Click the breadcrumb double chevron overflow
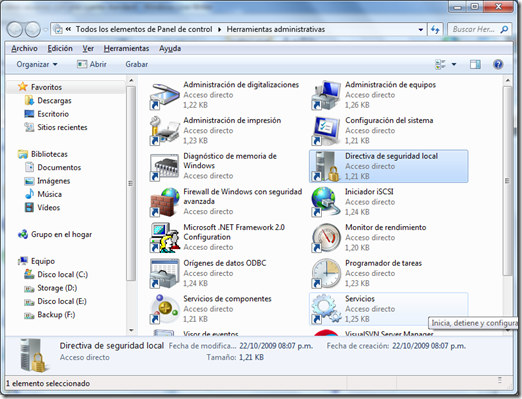 tap(68, 29)
